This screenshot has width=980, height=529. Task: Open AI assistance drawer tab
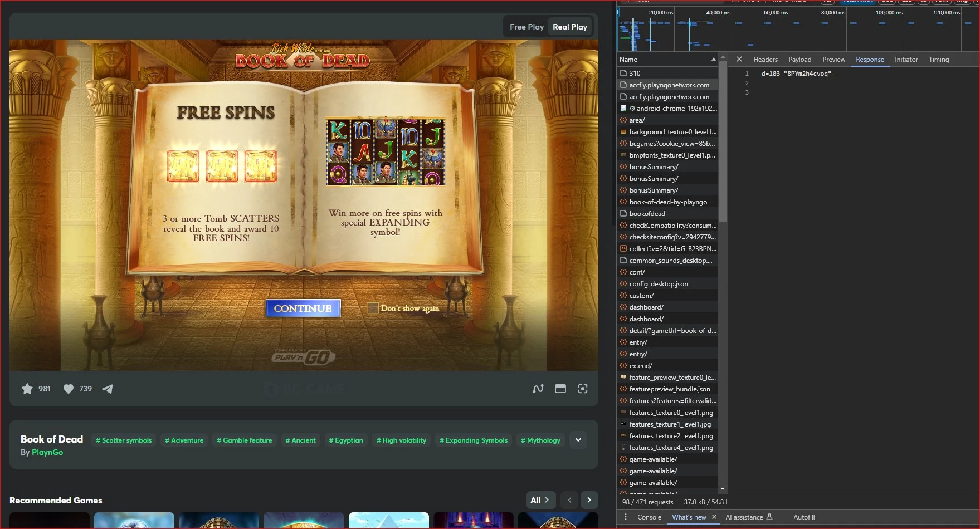click(x=749, y=517)
